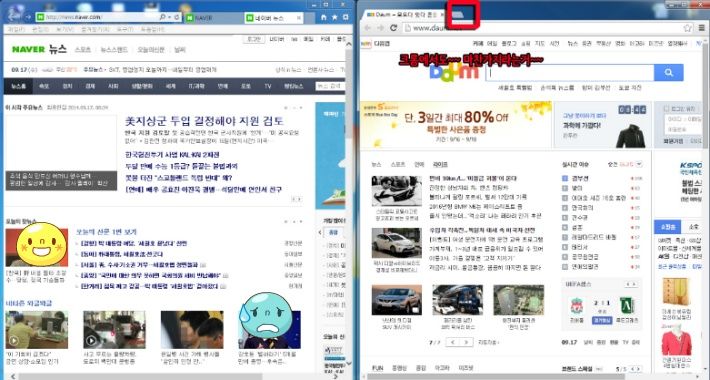Open 정치 in the Naver news navigation bar
The image size is (710, 380).
point(67,86)
